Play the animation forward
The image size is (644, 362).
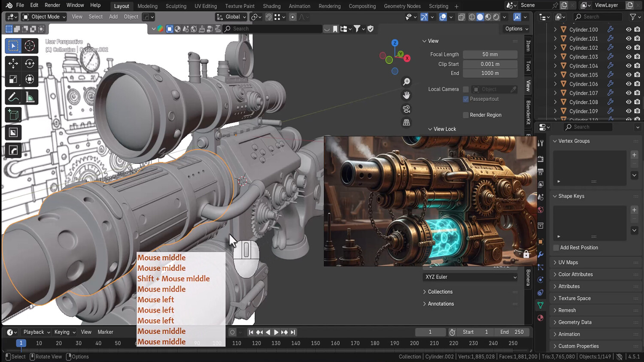pos(276,332)
